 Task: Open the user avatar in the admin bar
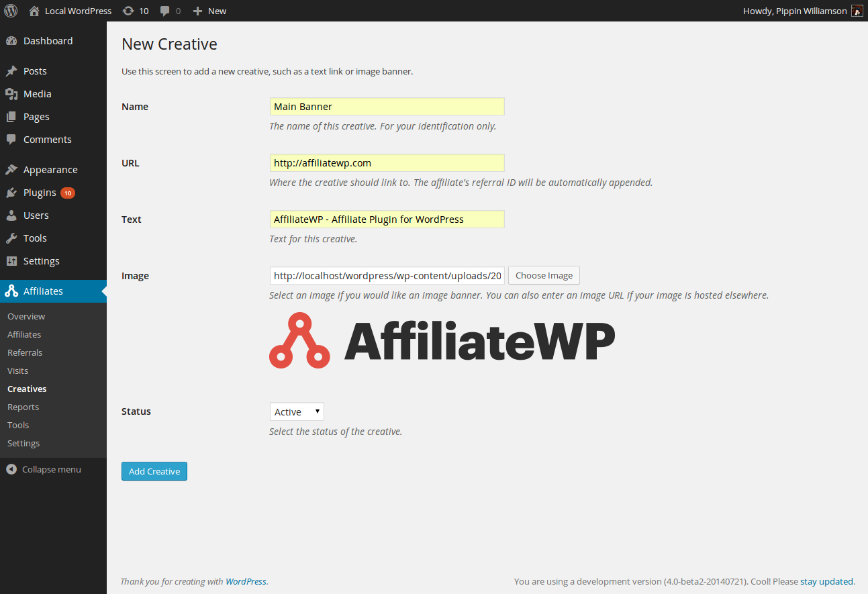point(857,11)
